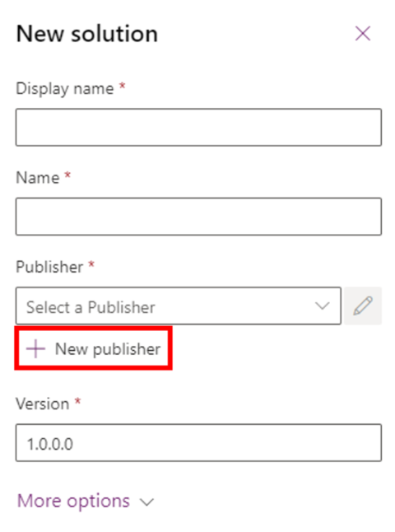Close the New solution panel

362,34
